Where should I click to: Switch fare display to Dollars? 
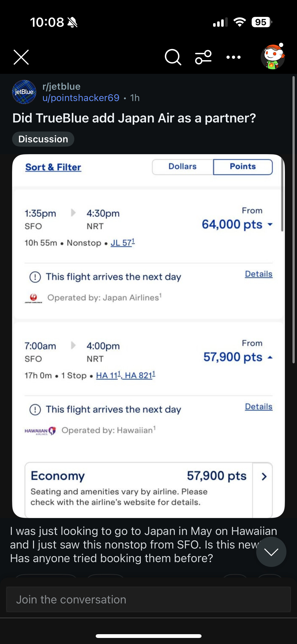(x=183, y=167)
